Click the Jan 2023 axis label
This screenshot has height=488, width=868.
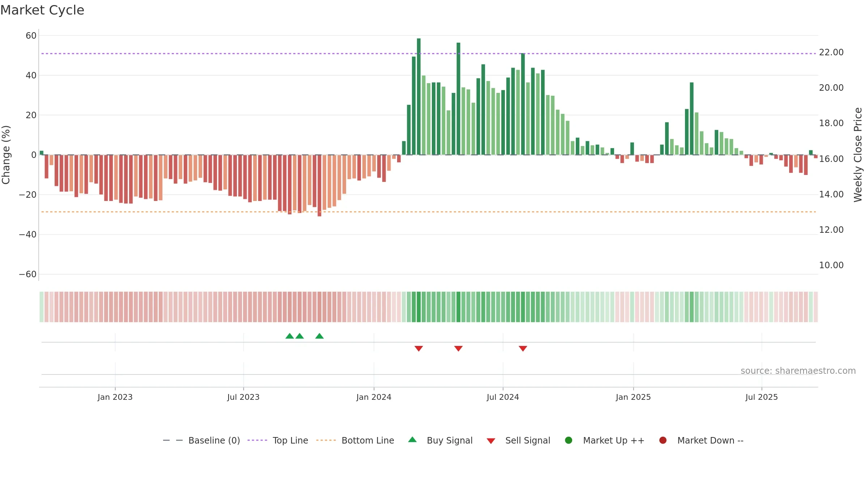[115, 397]
